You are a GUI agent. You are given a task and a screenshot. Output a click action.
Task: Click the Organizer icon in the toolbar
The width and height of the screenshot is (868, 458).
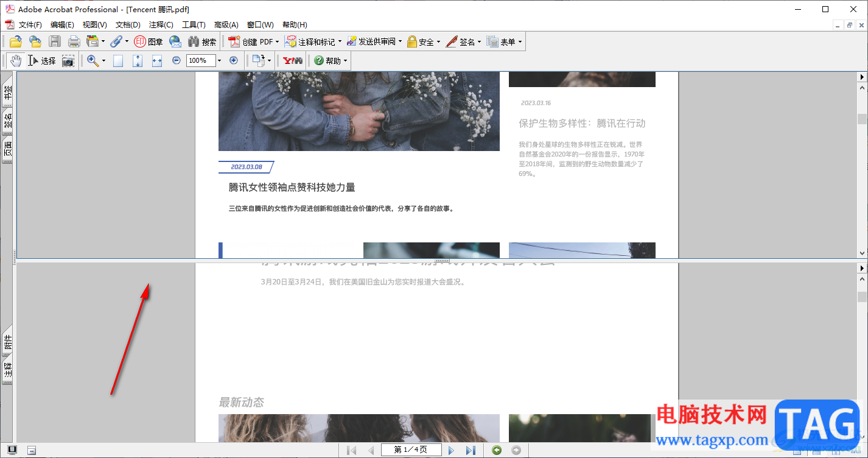pyautogui.click(x=93, y=41)
